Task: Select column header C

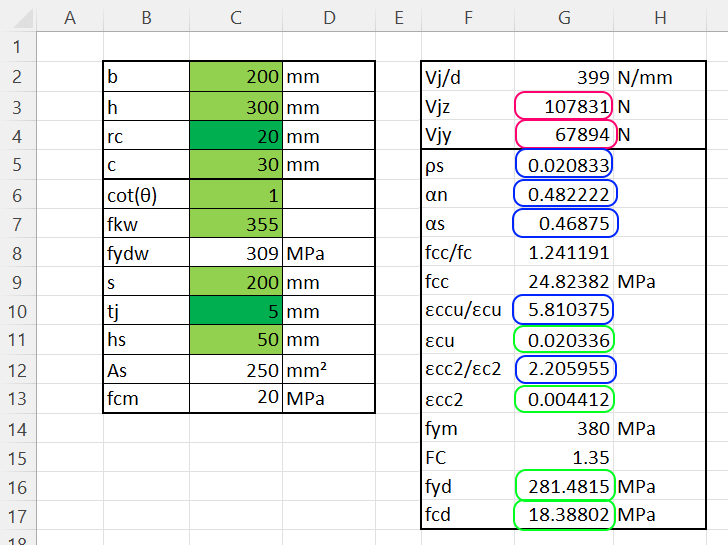Action: (x=236, y=18)
